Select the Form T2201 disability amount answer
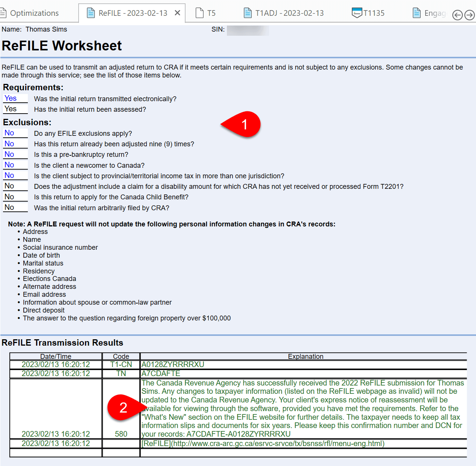This screenshot has height=466, width=476. click(x=15, y=186)
